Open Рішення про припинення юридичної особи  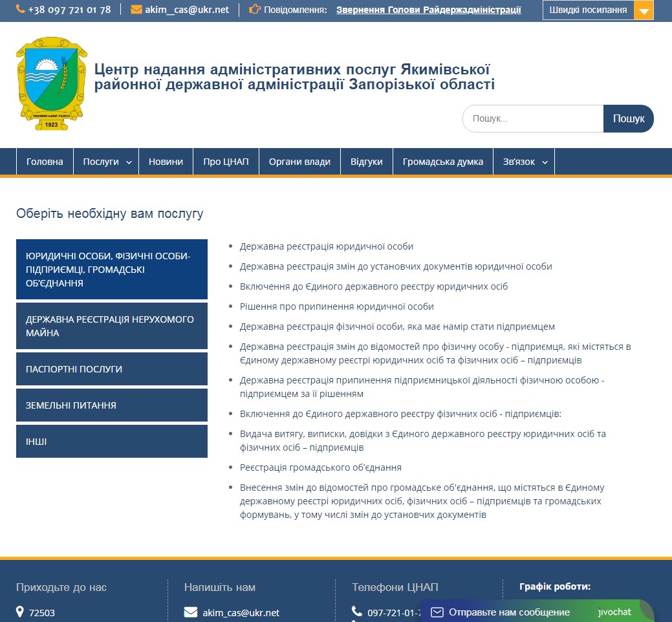point(337,306)
